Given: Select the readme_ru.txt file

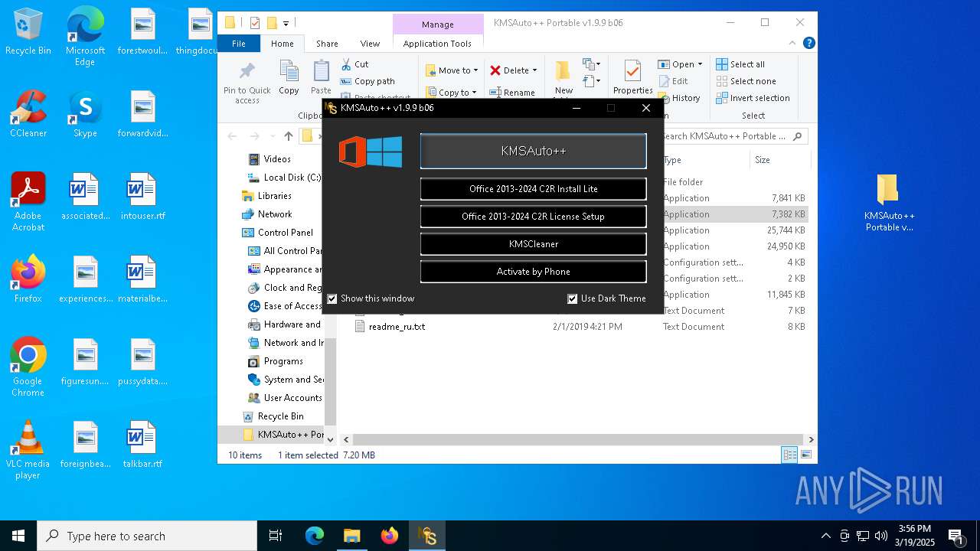Looking at the screenshot, I should pyautogui.click(x=397, y=327).
